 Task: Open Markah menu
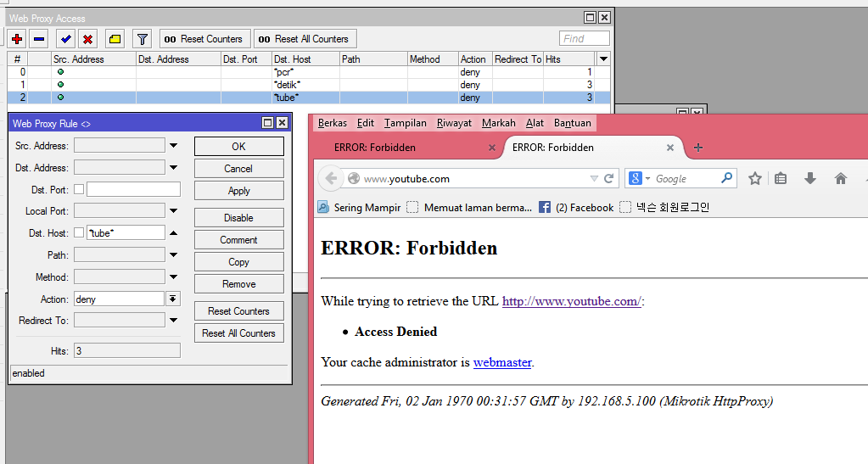tap(498, 123)
